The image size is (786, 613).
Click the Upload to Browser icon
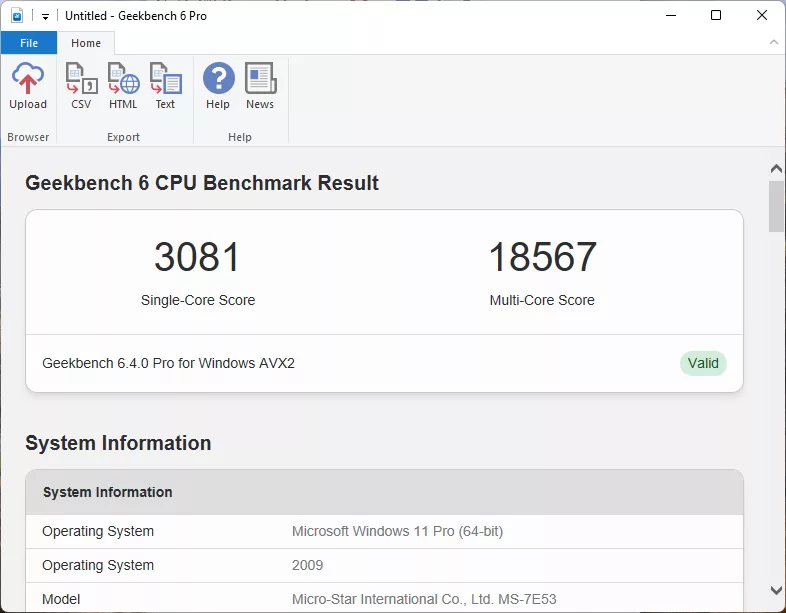(28, 86)
